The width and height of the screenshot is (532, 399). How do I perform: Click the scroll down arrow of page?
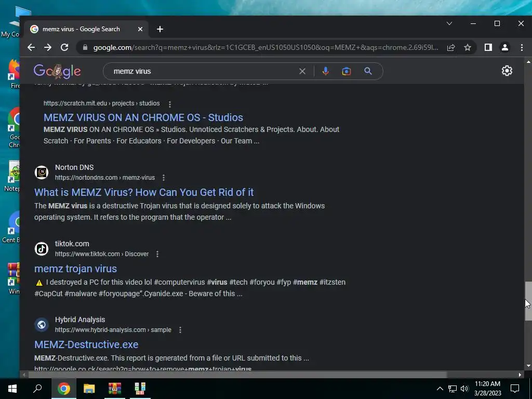coord(528,366)
